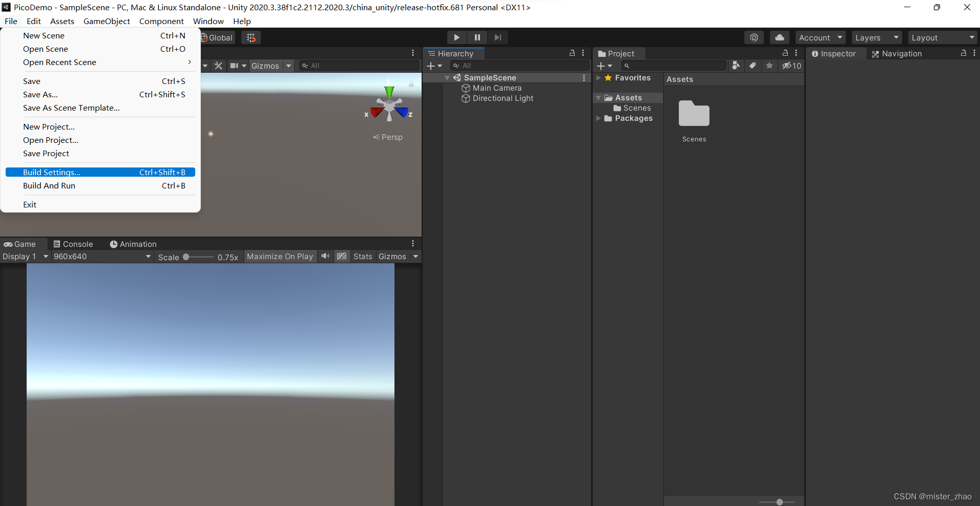
Task: Click the Unity cloud services icon
Action: click(x=780, y=37)
